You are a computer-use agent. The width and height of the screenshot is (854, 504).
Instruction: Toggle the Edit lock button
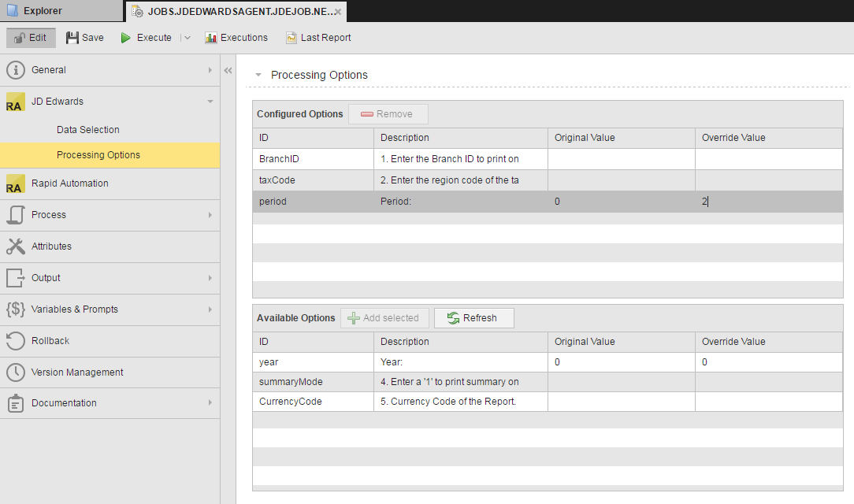tap(31, 38)
